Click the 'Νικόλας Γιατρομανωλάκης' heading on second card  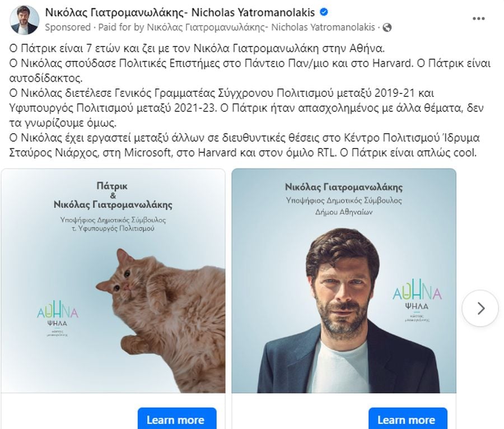pos(344,187)
